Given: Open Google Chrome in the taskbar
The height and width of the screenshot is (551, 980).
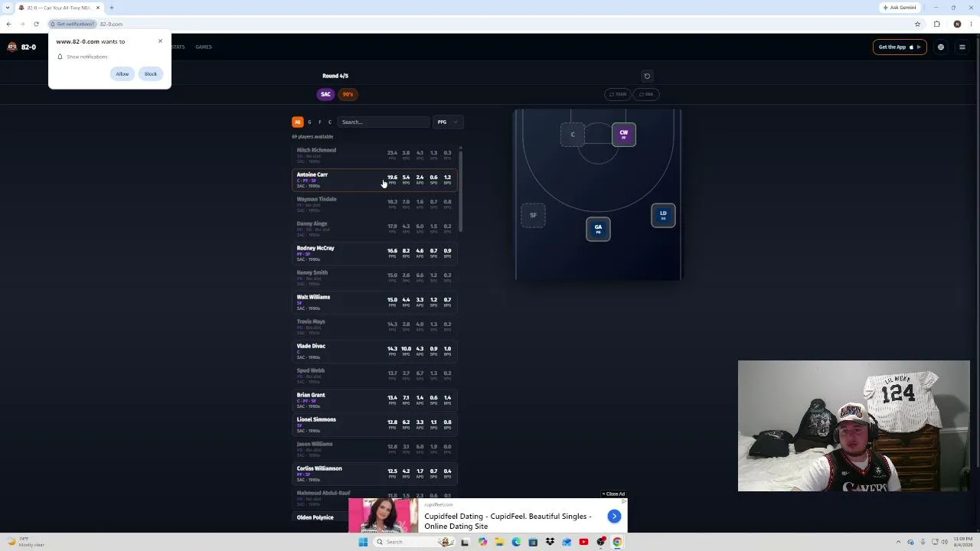Looking at the screenshot, I should tap(617, 542).
